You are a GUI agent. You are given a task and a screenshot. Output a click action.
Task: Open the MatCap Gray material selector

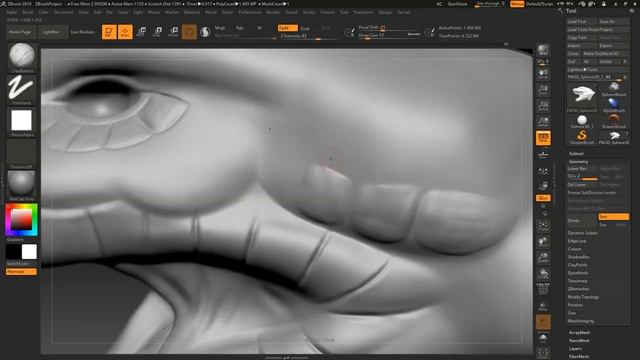pyautogui.click(x=22, y=186)
